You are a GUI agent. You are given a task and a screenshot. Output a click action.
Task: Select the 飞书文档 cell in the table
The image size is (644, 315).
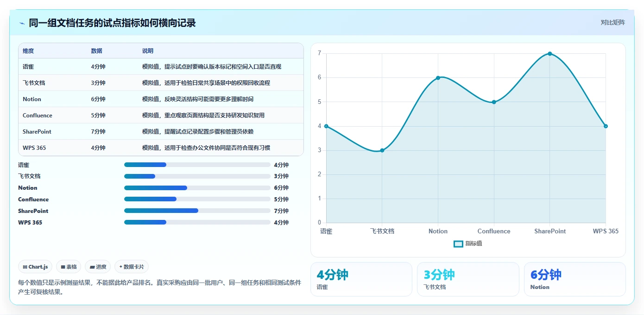coord(34,83)
